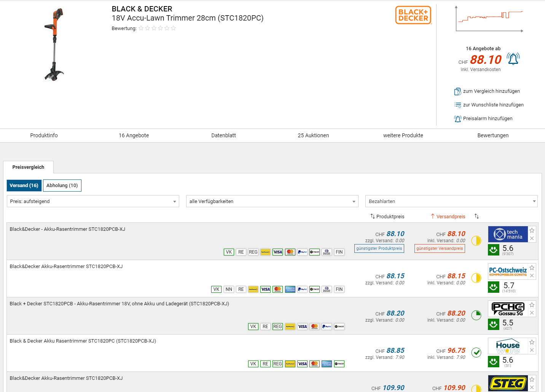Open the Bezahlarten filter dropdown
545x392 pixels.
(451, 202)
